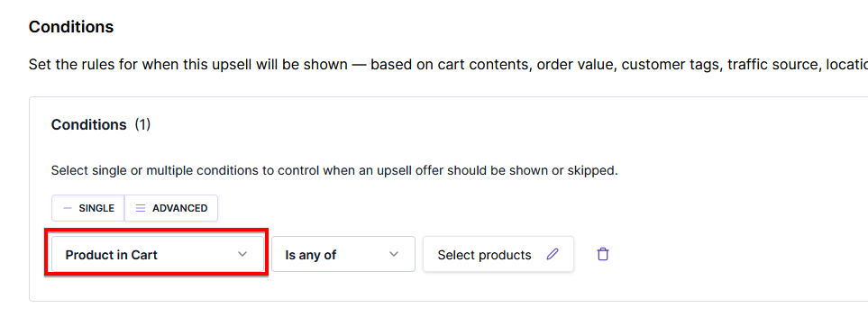Click the chevron inside Product in Cart field
Viewport: 868px width, 326px height.
242,254
